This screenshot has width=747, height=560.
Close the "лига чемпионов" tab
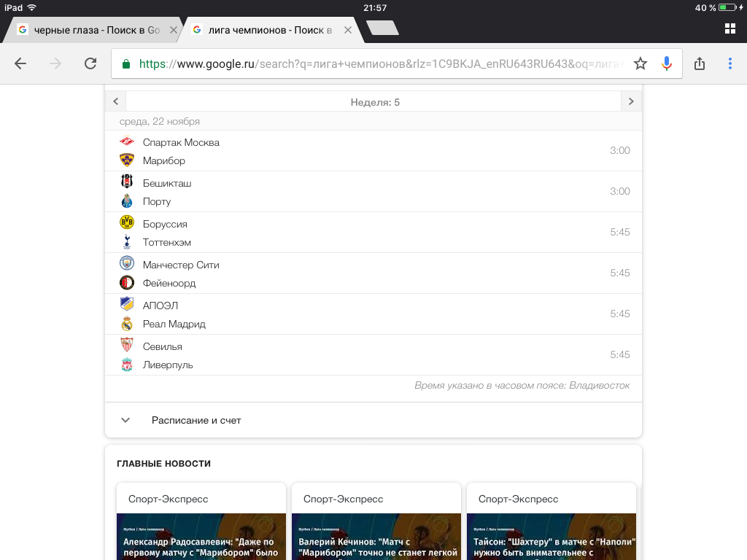[348, 30]
